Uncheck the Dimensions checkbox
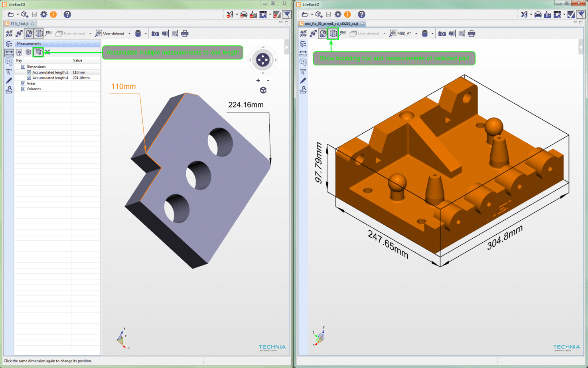588x368 pixels. click(x=23, y=67)
